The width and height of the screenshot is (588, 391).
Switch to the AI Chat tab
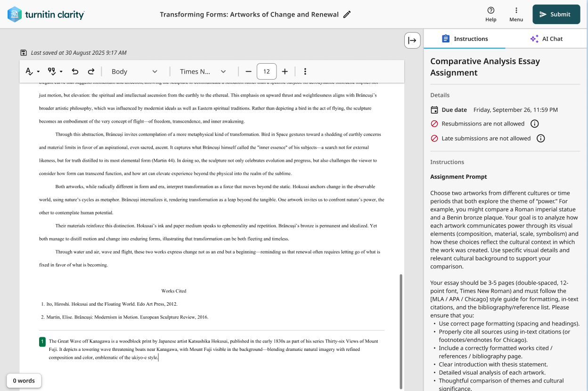coord(547,39)
